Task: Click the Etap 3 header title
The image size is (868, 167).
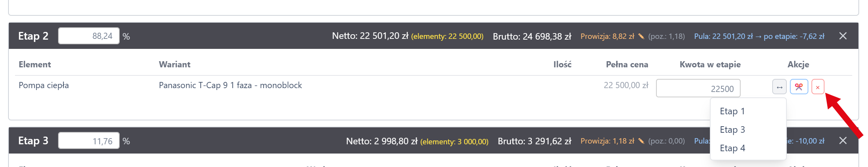Action: click(33, 140)
